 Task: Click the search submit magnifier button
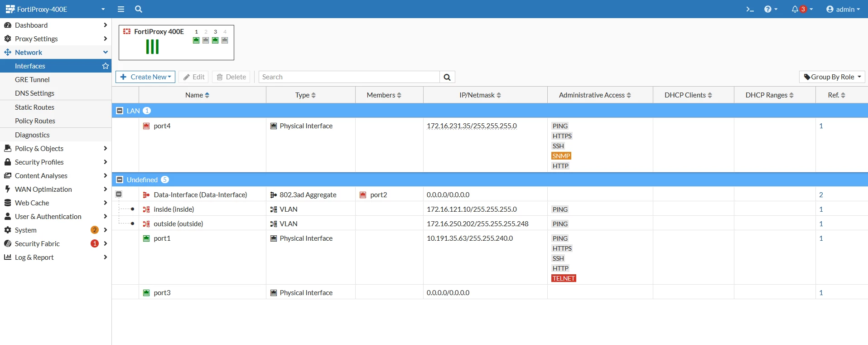pos(447,77)
